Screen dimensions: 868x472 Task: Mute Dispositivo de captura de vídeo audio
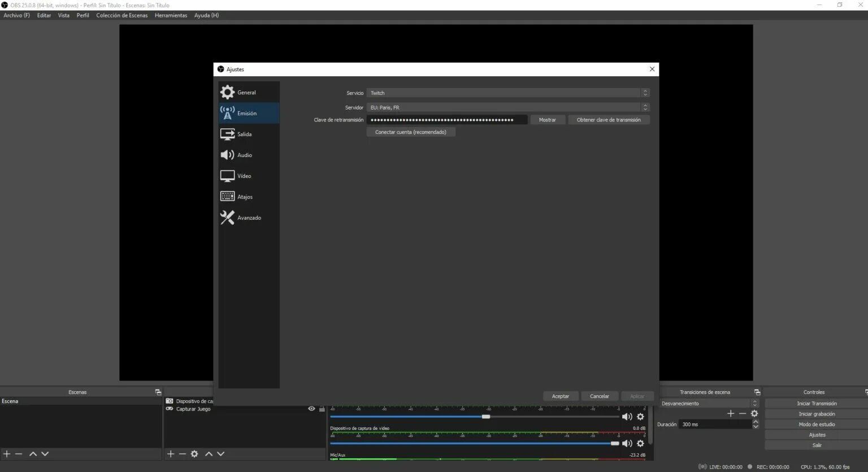pos(627,443)
